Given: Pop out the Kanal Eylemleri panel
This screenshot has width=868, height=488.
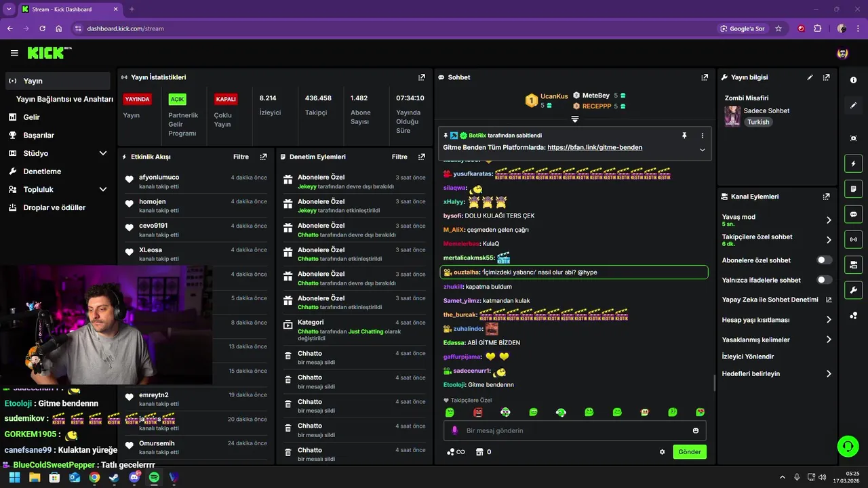Looking at the screenshot, I should (x=826, y=197).
